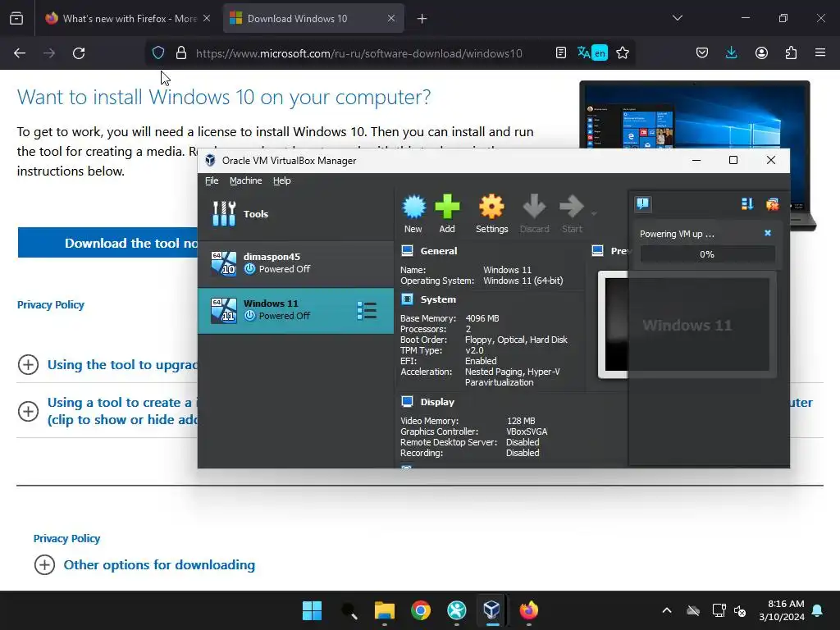Click the System section header
Image resolution: width=840 pixels, height=630 pixels.
pyautogui.click(x=438, y=299)
